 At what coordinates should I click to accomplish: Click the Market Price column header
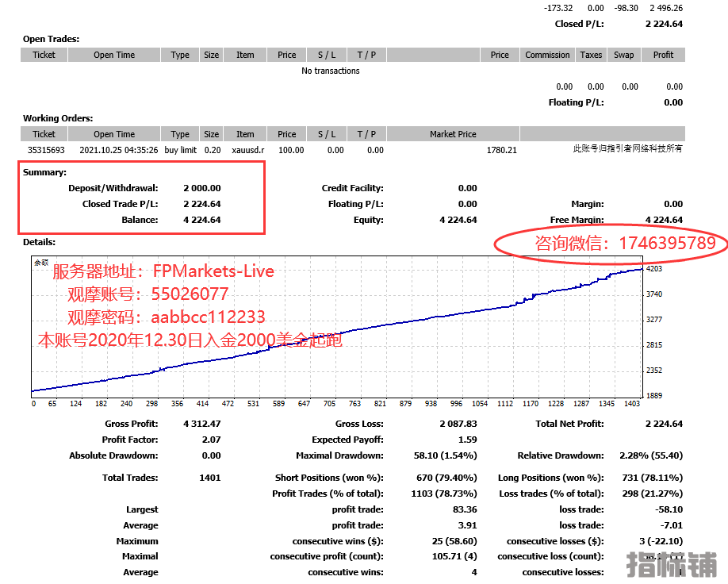point(453,134)
